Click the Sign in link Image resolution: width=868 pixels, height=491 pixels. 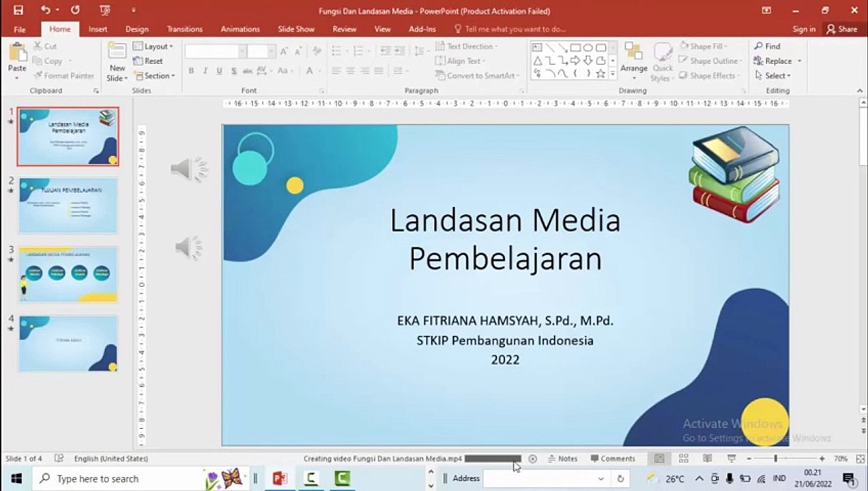click(x=804, y=29)
